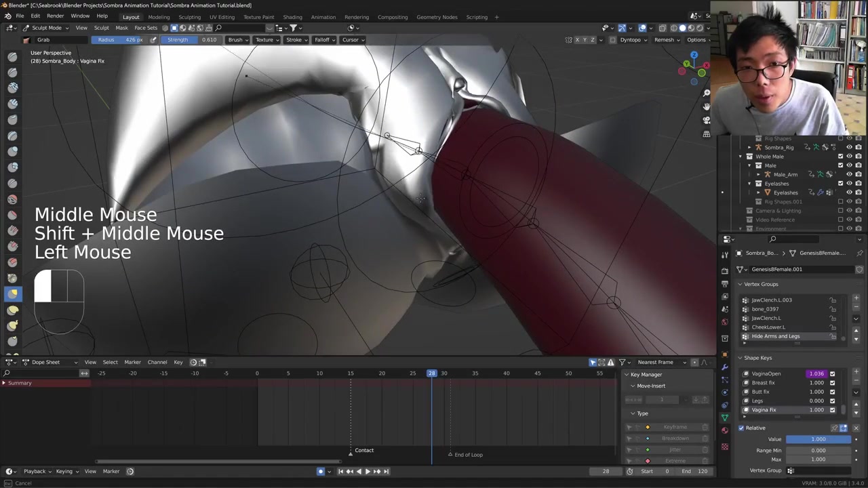The image size is (868, 488).
Task: Uncheck the Relative shape keys checkbox
Action: 741,428
